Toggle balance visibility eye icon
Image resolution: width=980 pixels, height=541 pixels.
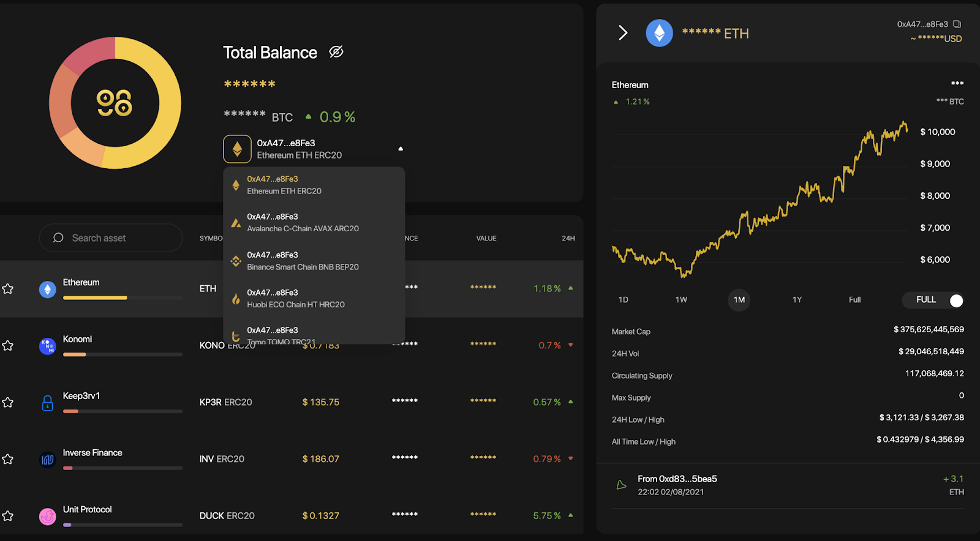click(336, 52)
